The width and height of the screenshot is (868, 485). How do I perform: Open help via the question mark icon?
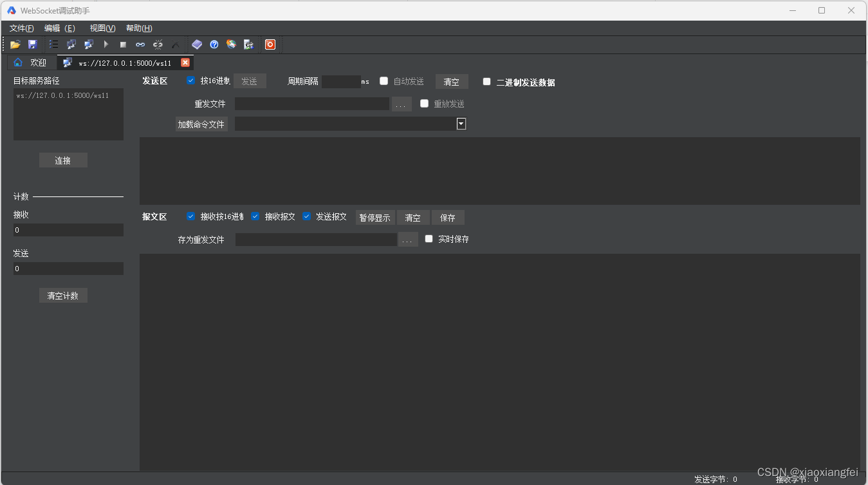(x=214, y=44)
